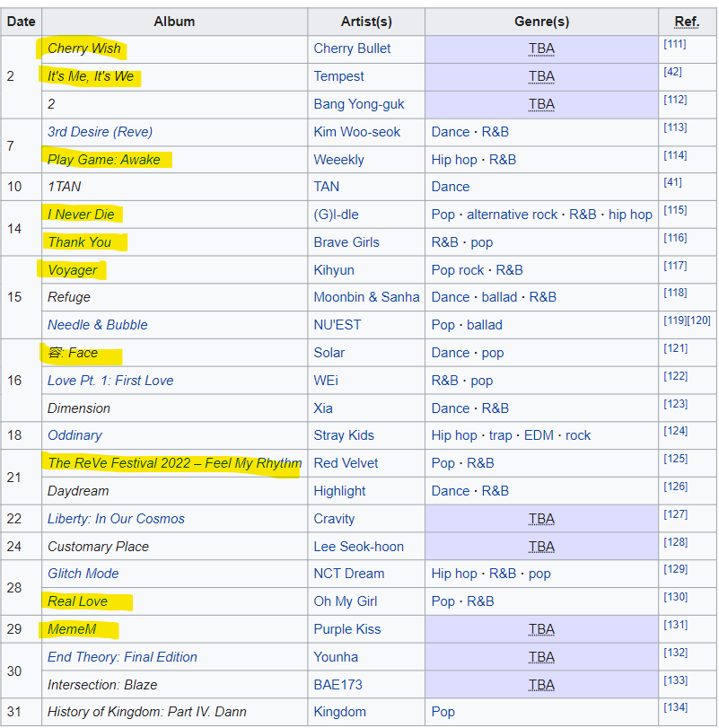Click reference [120] for Needle & Bubble
This screenshot has width=719, height=728.
pos(699,320)
